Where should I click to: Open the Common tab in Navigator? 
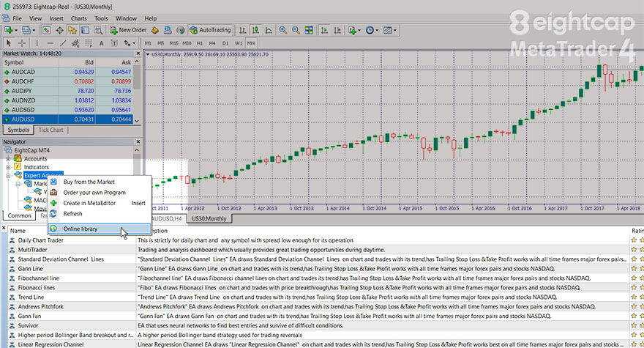19,215
